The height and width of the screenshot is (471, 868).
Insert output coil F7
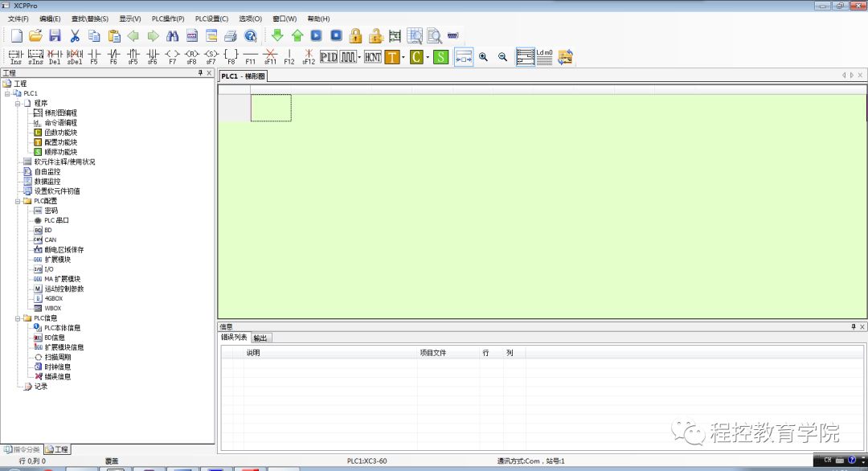point(172,56)
